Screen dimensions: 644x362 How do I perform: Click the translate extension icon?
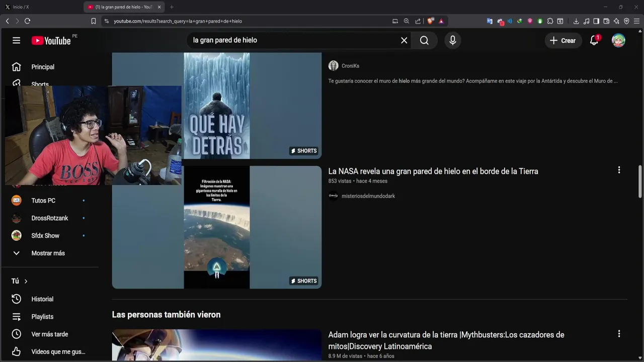(x=490, y=21)
